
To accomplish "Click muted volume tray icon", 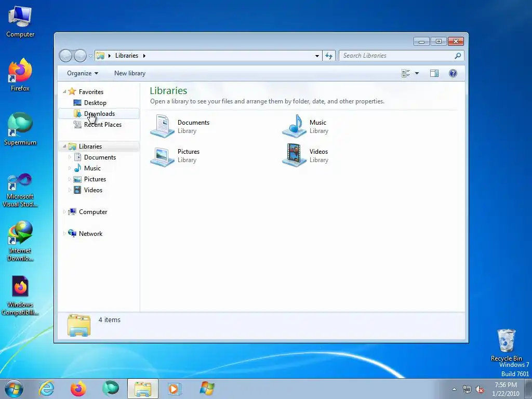I will click(480, 390).
